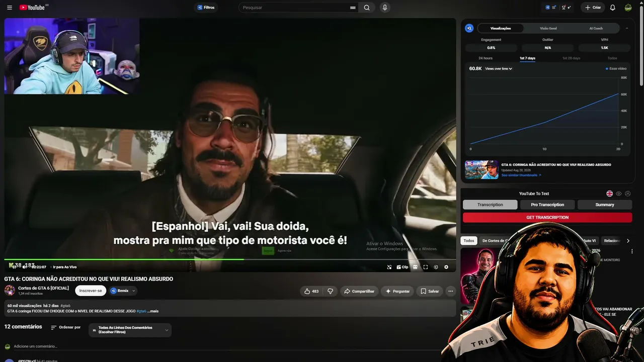The image size is (644, 362).
Task: Click the search magnifier button
Action: coord(367,8)
